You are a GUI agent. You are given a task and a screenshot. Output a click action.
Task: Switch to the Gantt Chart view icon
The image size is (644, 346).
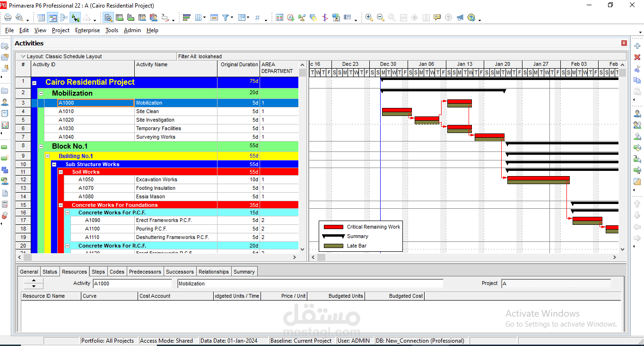click(52, 18)
